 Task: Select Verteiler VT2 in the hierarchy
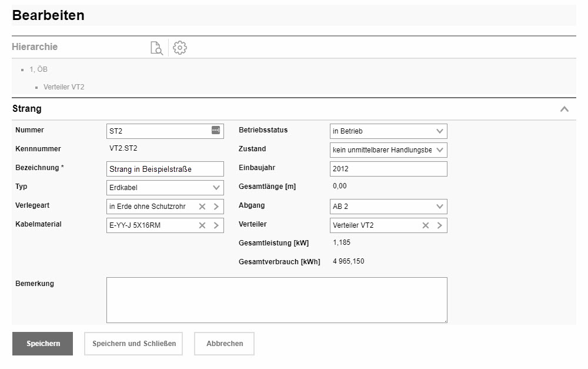tap(64, 87)
